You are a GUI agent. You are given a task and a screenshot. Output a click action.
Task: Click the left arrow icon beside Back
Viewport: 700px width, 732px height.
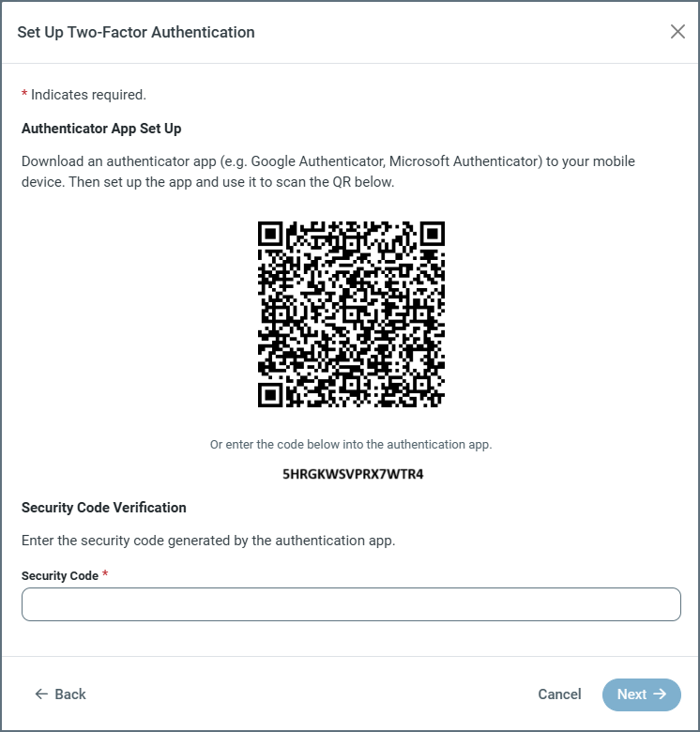(41, 694)
